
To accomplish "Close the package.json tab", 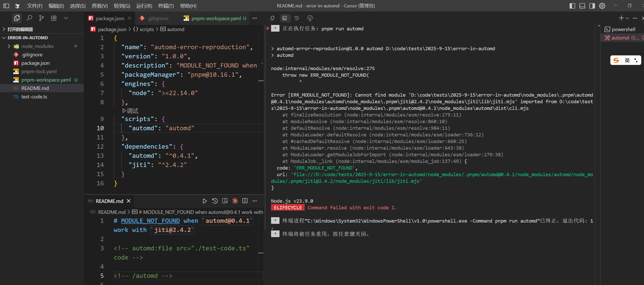I will pos(130,18).
